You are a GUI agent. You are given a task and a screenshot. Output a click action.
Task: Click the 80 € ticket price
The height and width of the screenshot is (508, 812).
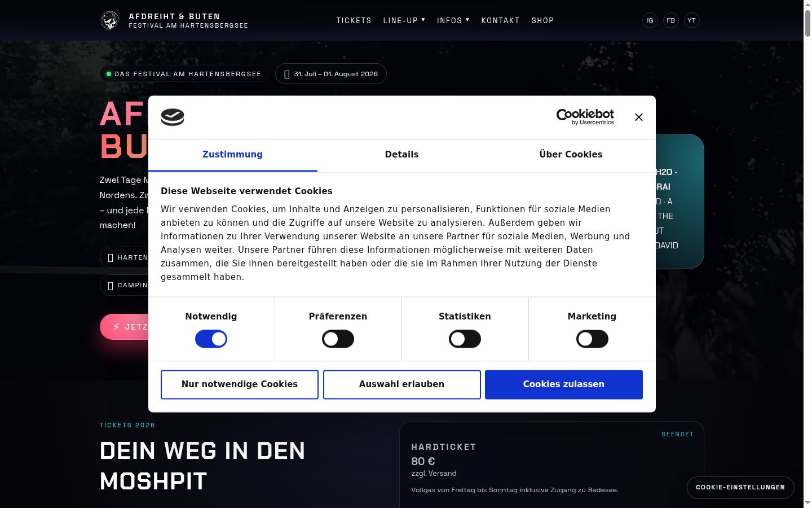(423, 461)
